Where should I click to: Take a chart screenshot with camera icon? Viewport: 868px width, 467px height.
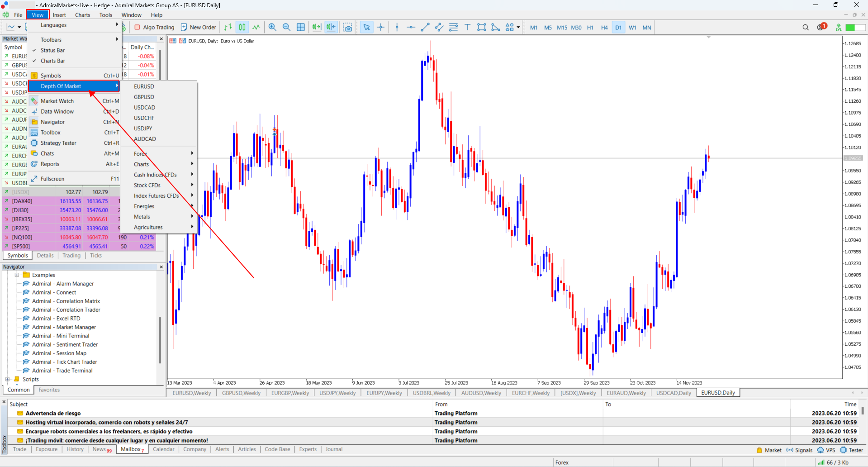coord(347,27)
